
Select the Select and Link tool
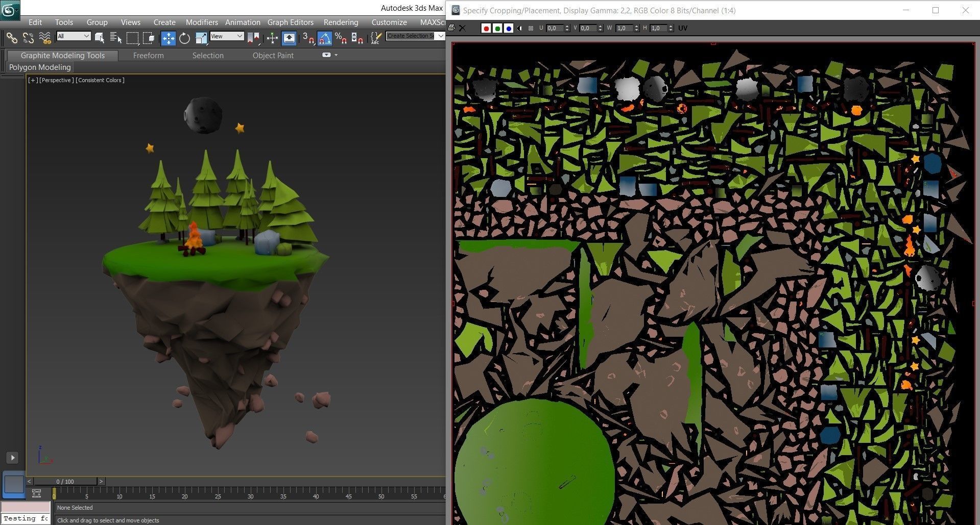(x=12, y=38)
